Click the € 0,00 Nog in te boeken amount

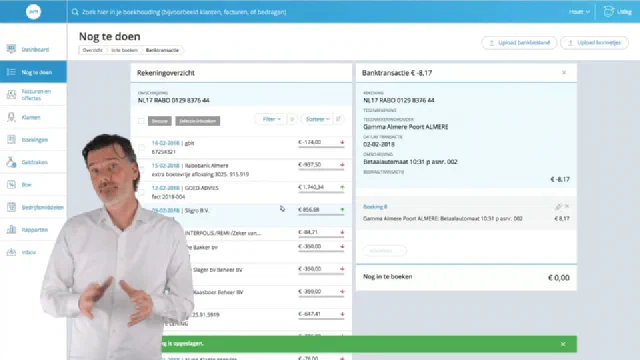tap(558, 278)
